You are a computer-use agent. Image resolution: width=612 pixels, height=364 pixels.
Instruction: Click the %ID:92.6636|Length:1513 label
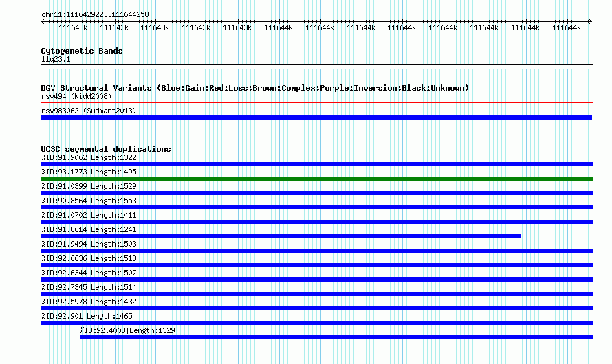[89, 258]
